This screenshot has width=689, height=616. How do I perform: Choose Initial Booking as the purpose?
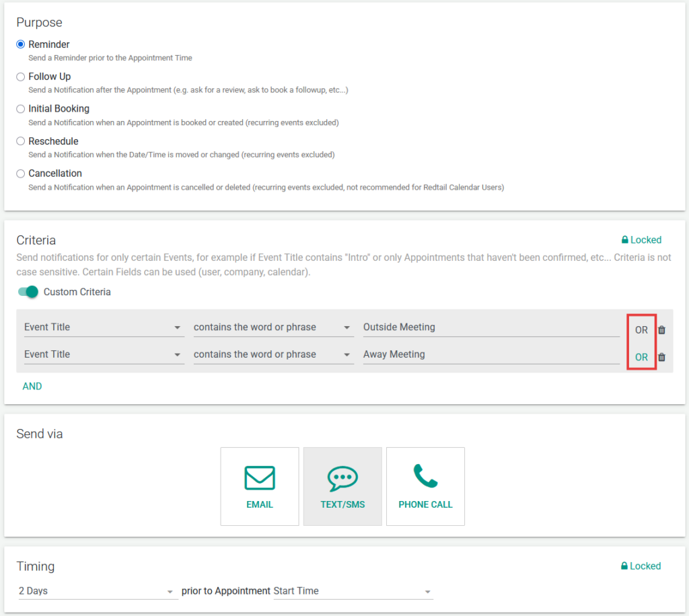click(21, 109)
